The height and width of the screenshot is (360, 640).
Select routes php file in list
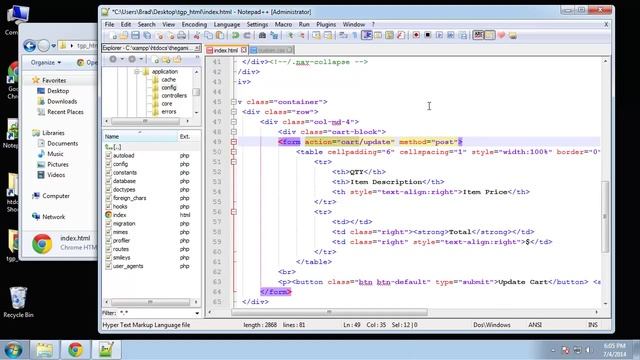(121, 249)
